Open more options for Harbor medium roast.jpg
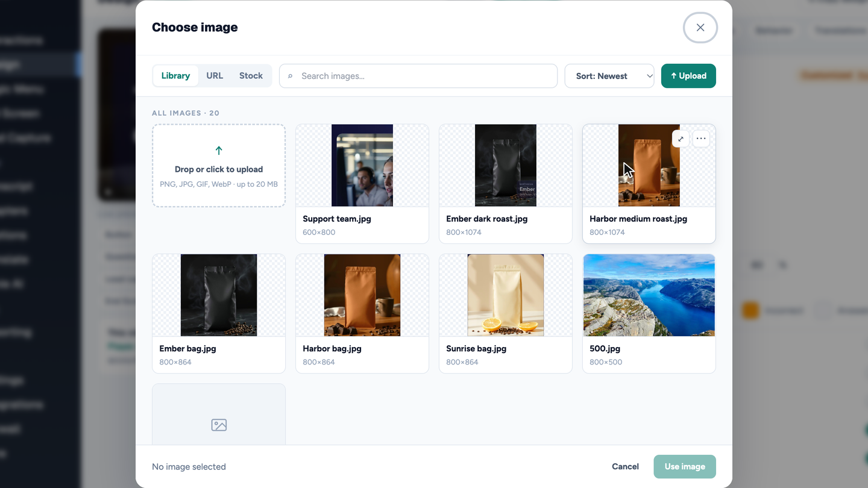 point(701,139)
